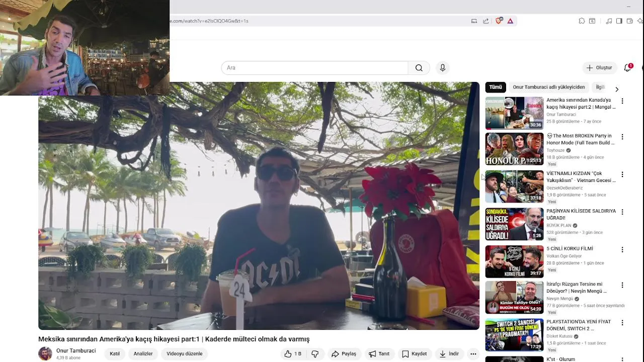This screenshot has height=362, width=644.
Task: Open Brave Shields panel
Action: tap(499, 21)
